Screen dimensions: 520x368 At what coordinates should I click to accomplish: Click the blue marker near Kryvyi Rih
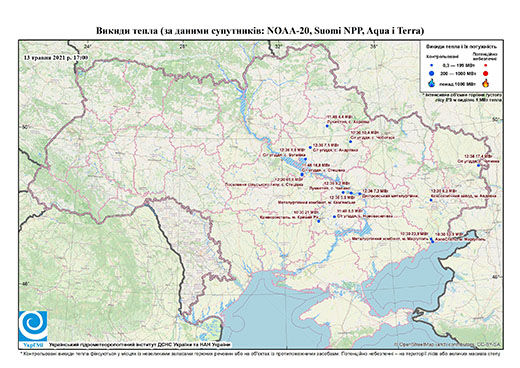click(318, 221)
